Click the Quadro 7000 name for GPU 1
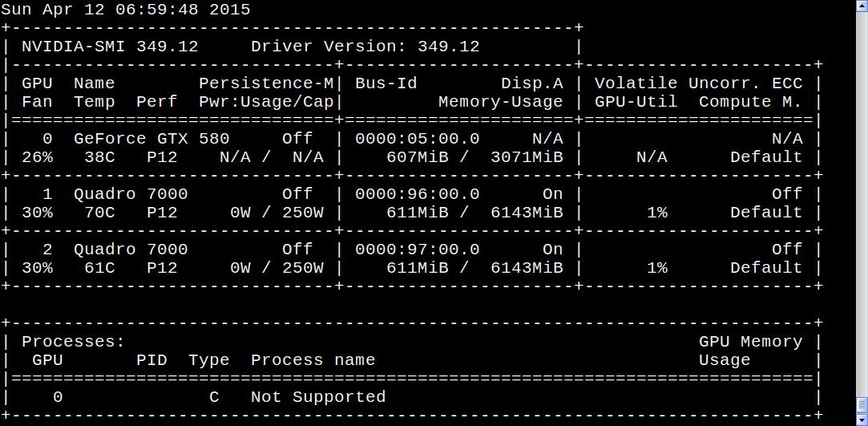The image size is (868, 426). click(x=131, y=194)
